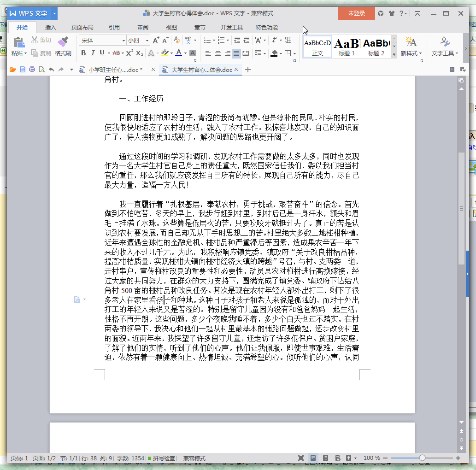The height and width of the screenshot is (470, 476).
Task: Toggle strikethrough AB formatting
Action: click(x=116, y=53)
